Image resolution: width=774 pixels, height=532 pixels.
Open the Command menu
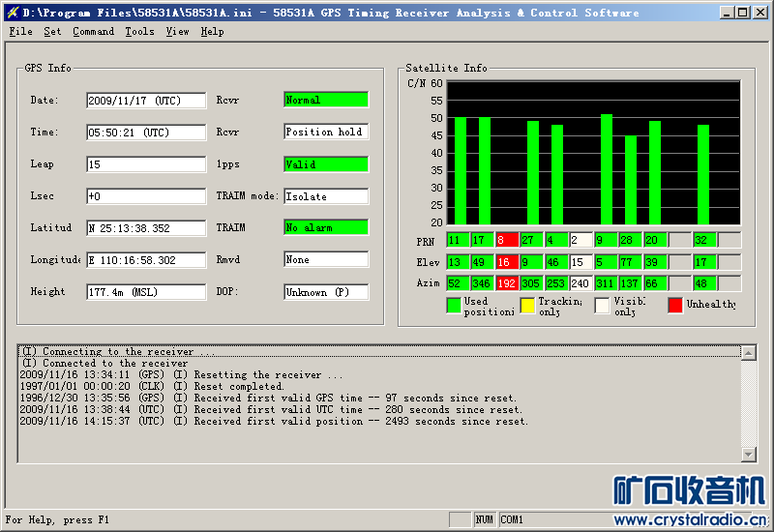[x=93, y=32]
